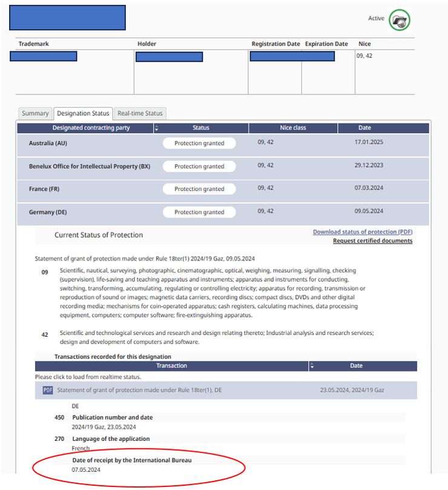Click the Transaction column sort arrow
This screenshot has width=448, height=490.
(x=312, y=366)
